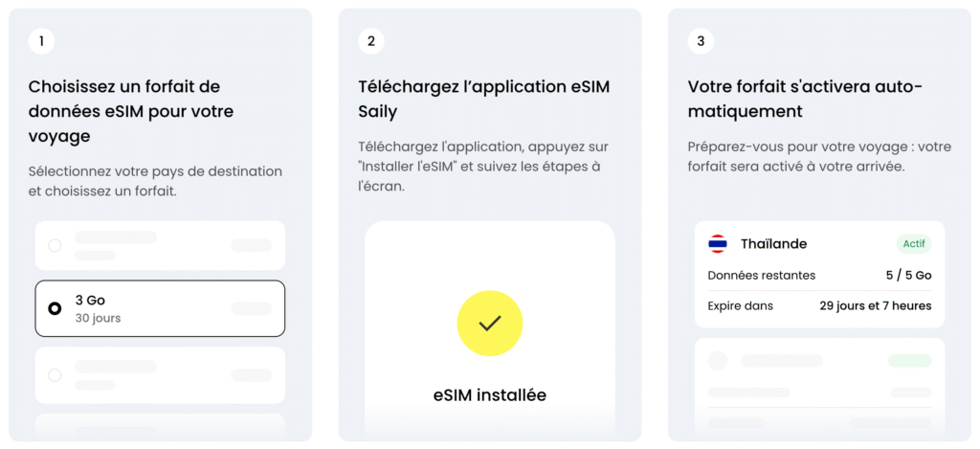Select the radio button below 3 Go plan
This screenshot has height=449, width=980.
click(x=55, y=375)
